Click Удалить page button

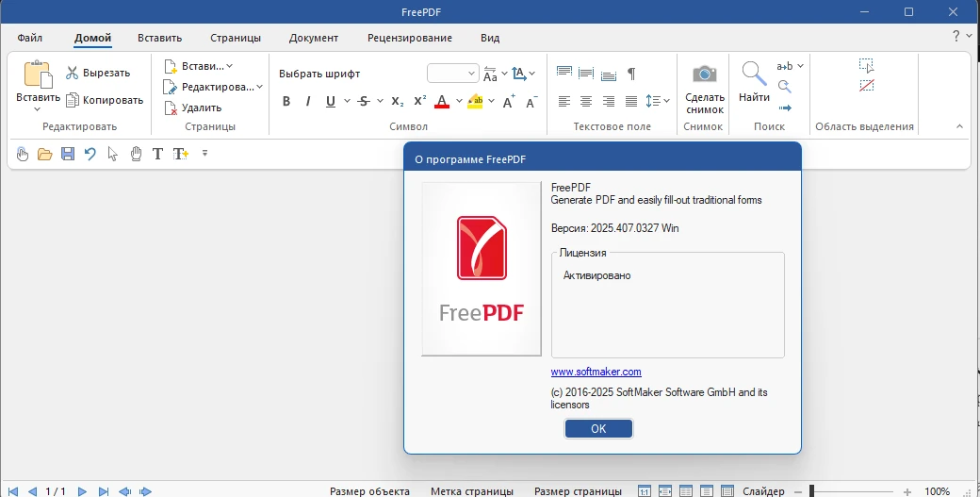[192, 108]
